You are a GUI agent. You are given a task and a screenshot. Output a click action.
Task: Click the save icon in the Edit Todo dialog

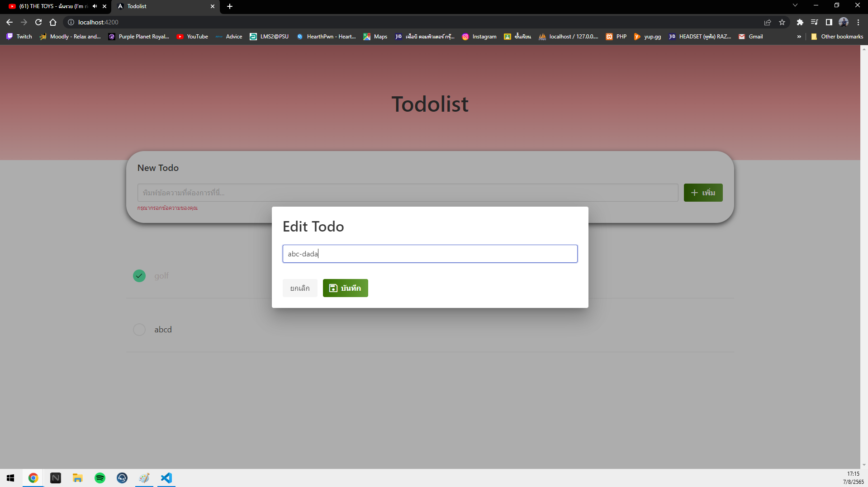[333, 288]
